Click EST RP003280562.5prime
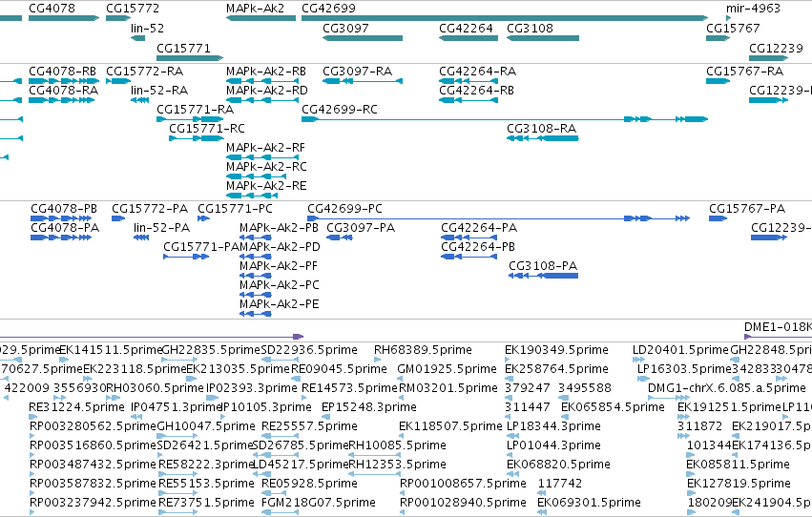The height and width of the screenshot is (517, 812). point(93,427)
